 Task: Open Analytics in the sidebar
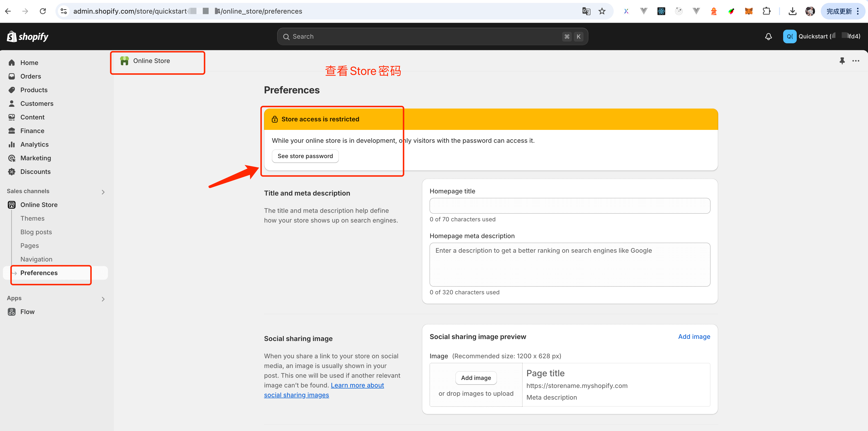(x=34, y=144)
